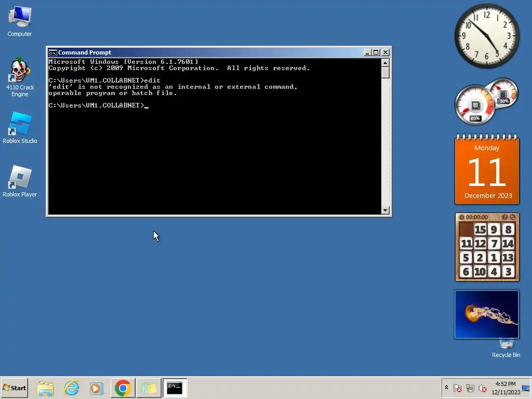Open Sticky Notes taskbar icon
The image size is (532, 399).
149,388
